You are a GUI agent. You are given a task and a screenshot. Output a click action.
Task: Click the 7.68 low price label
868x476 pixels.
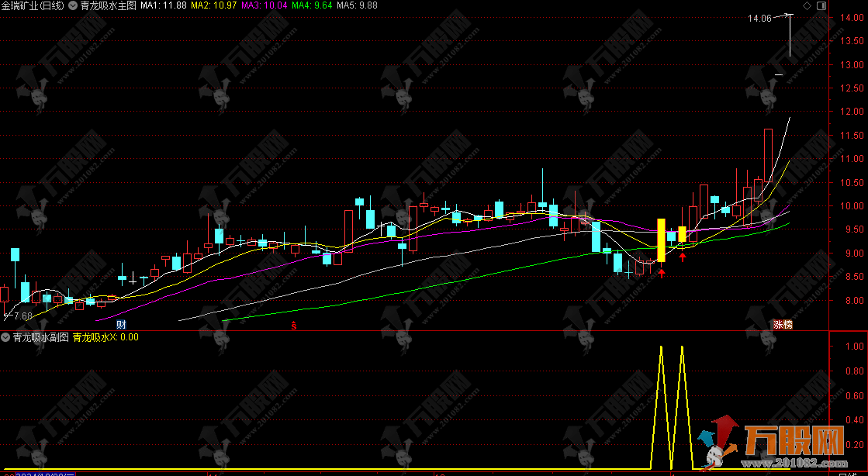point(23,316)
